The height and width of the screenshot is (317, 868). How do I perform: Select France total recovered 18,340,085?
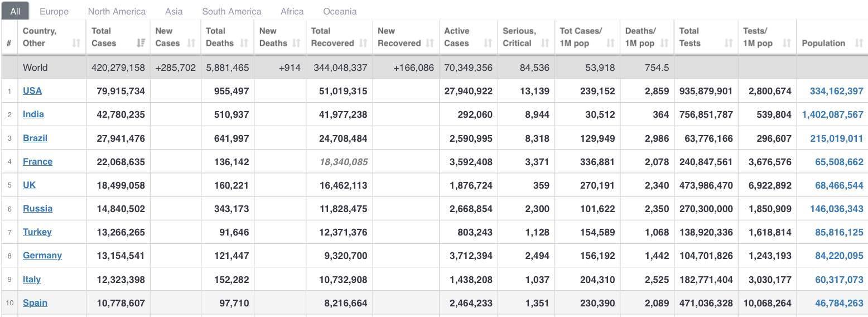pos(343,161)
